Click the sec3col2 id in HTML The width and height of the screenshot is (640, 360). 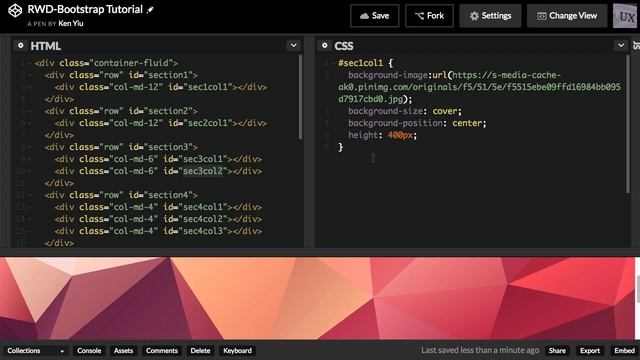click(x=203, y=171)
